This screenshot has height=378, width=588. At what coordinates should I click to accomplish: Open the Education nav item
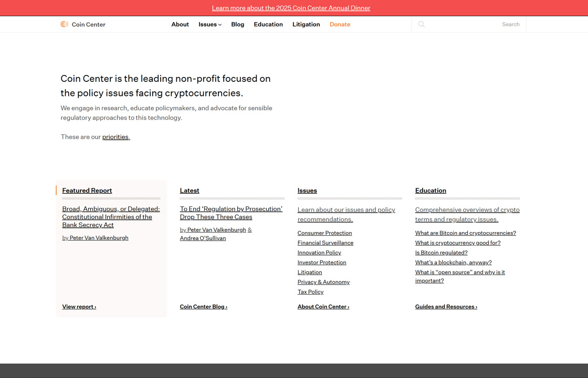click(268, 24)
